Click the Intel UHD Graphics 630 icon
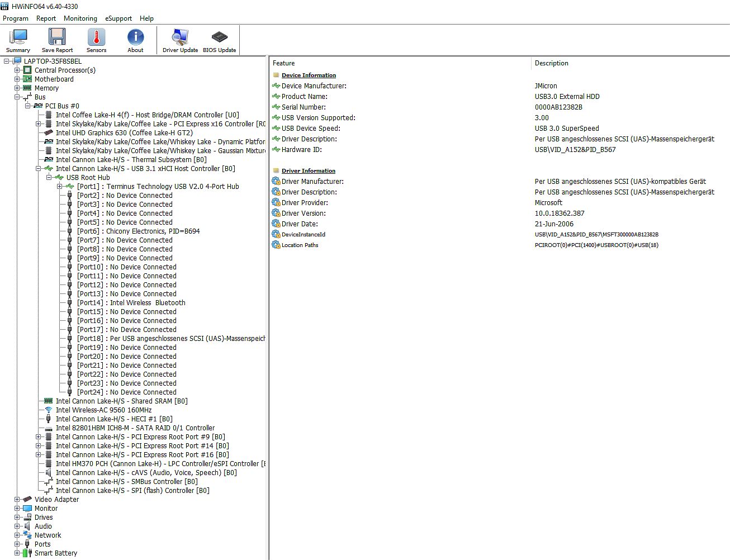Viewport: 730px width, 560px height. point(48,133)
